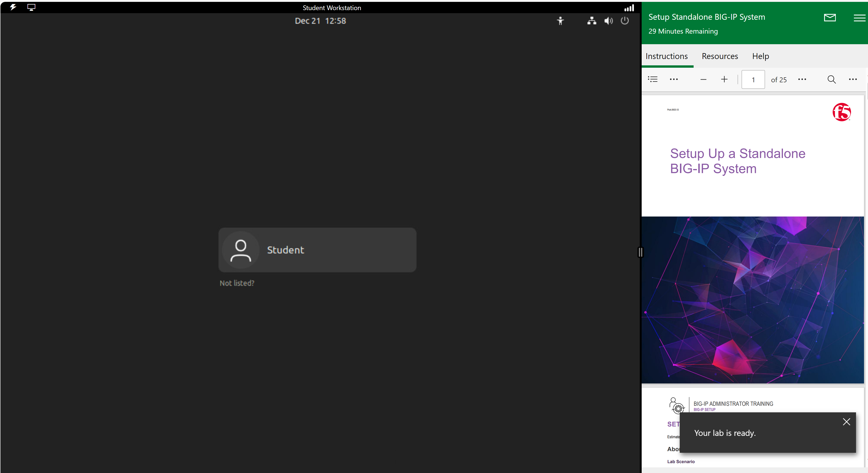Expand the ellipsis next to page count
This screenshot has width=868, height=473.
pos(802,79)
